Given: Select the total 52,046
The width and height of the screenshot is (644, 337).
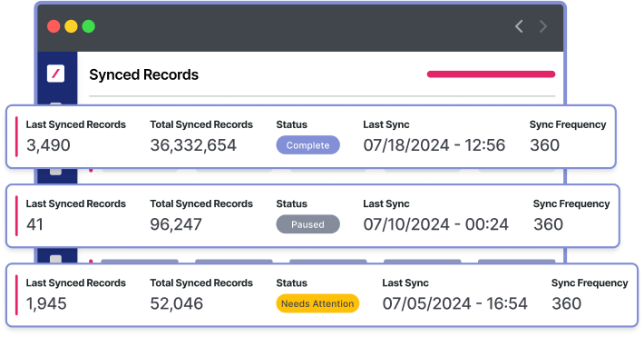Looking at the screenshot, I should click(x=177, y=303).
